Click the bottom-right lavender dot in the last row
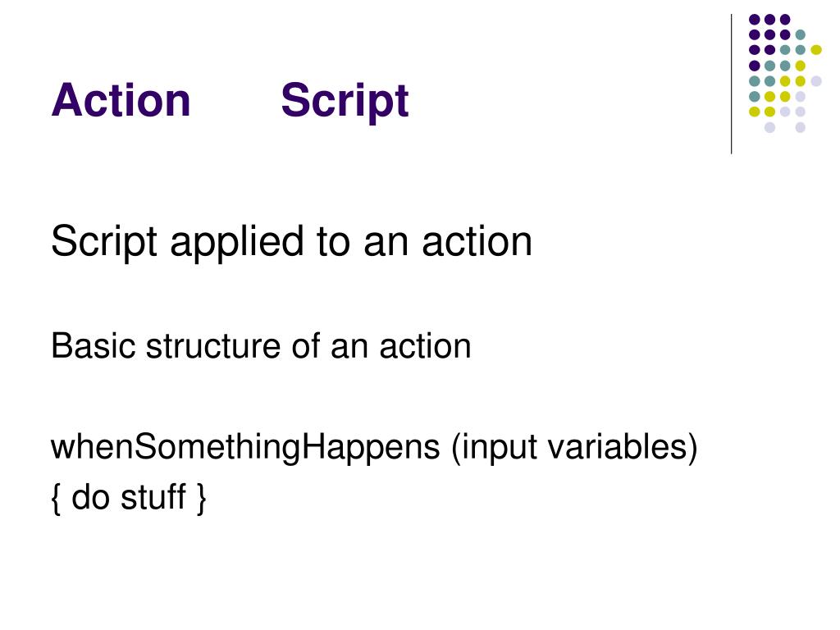Image resolution: width=840 pixels, height=630 pixels. point(801,127)
